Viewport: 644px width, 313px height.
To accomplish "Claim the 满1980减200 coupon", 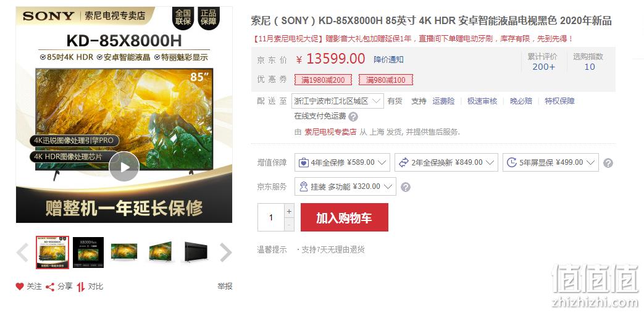I will coord(323,80).
